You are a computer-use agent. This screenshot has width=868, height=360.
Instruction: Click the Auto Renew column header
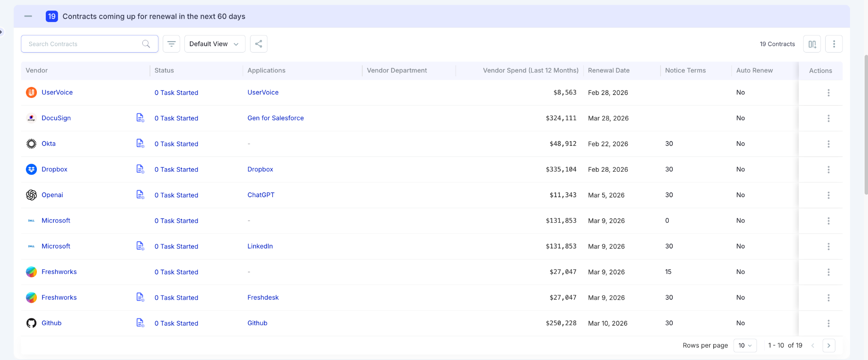(754, 70)
